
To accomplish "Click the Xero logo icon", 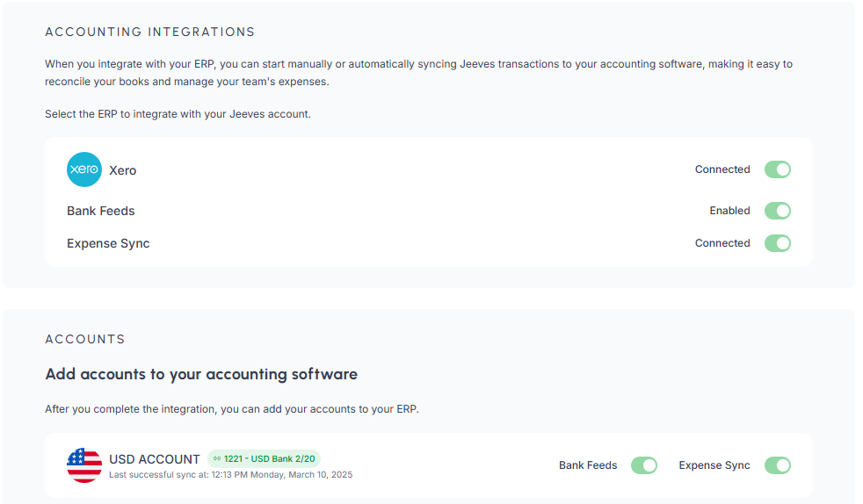I will click(x=84, y=169).
